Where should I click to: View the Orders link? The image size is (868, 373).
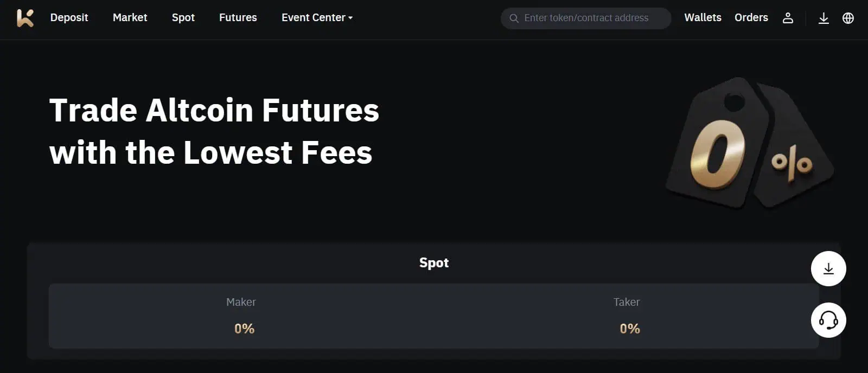click(x=751, y=18)
